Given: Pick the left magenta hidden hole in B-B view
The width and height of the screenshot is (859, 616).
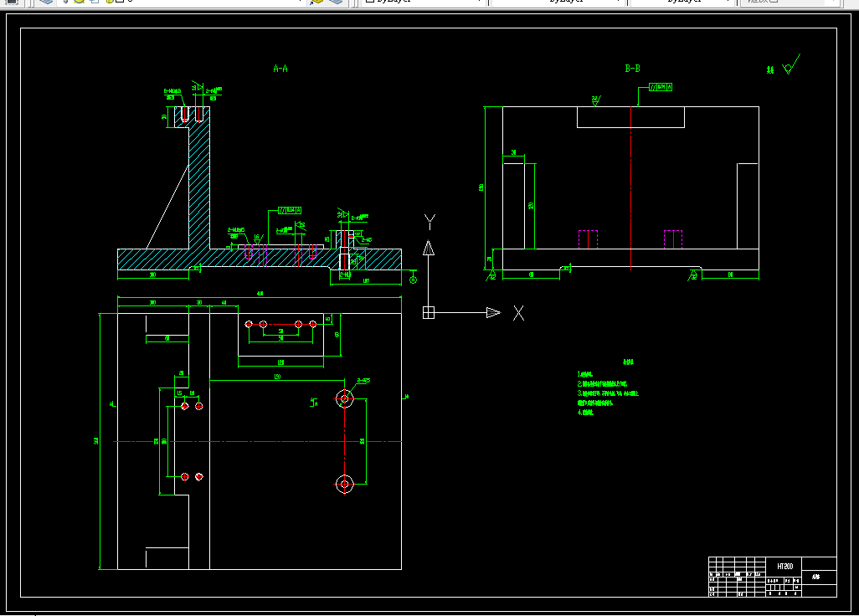Looking at the screenshot, I should [588, 239].
